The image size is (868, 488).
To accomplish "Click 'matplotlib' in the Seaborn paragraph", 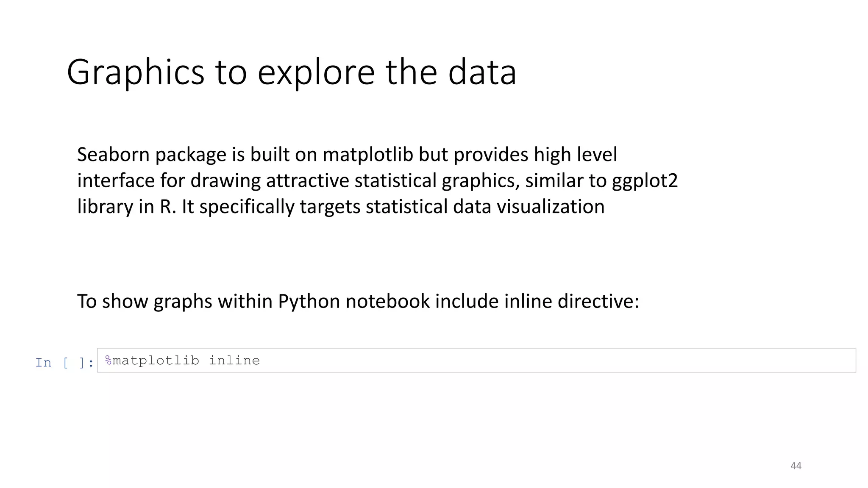I will coord(367,155).
